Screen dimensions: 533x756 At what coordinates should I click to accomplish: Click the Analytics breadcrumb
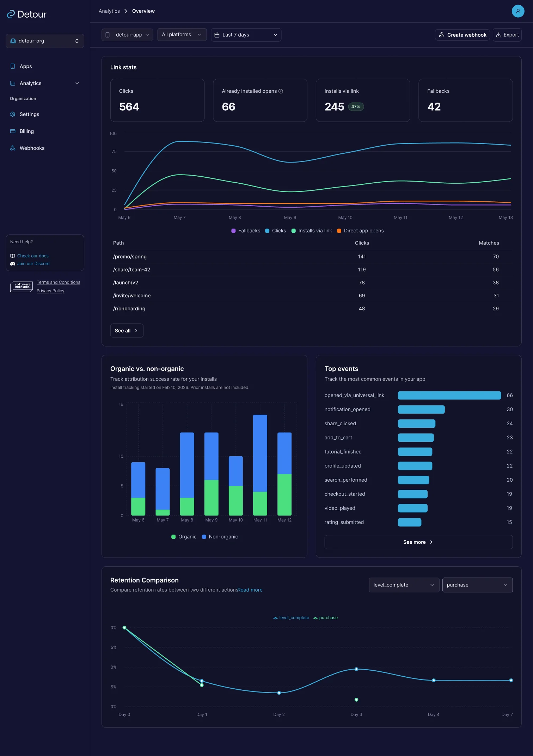109,11
